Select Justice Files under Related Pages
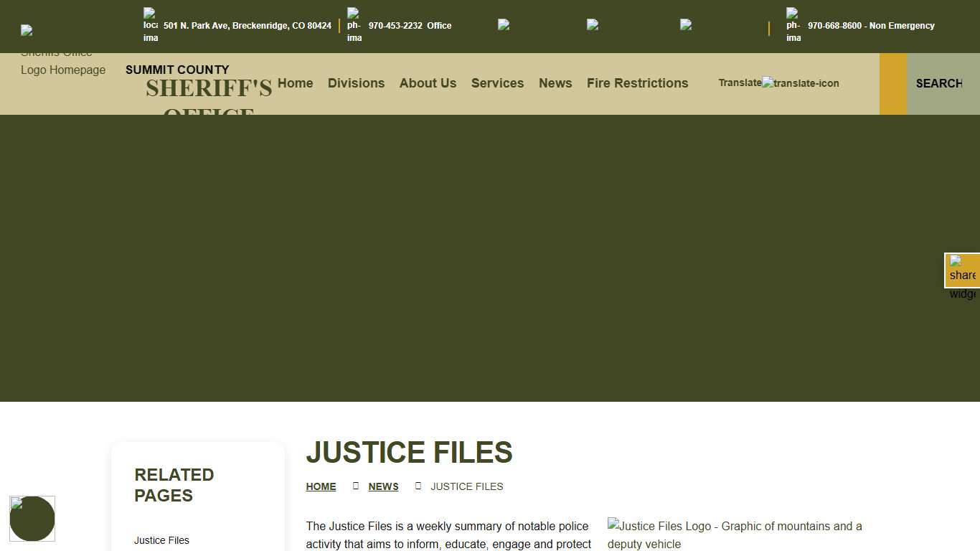This screenshot has width=980, height=551. [x=161, y=540]
